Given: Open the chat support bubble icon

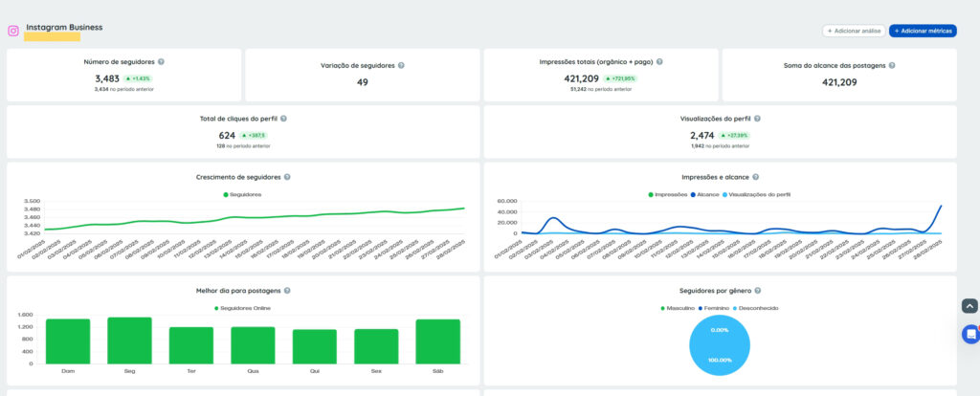Looking at the screenshot, I should 970,334.
